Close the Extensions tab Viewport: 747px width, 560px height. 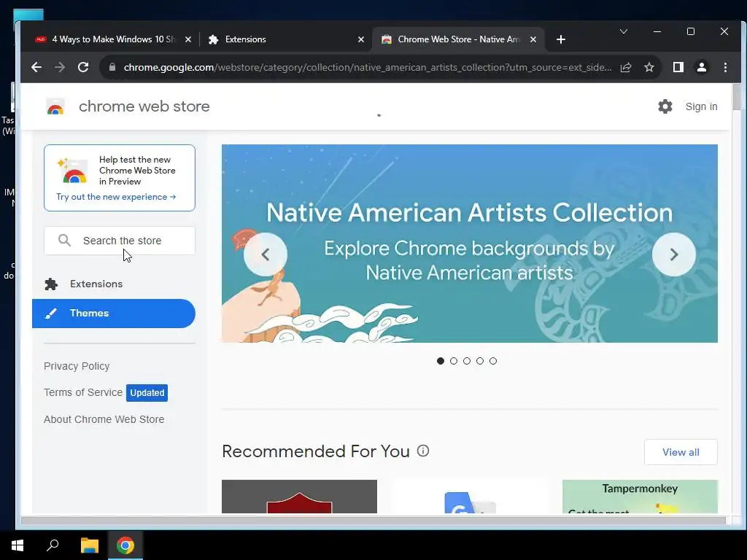coord(361,39)
